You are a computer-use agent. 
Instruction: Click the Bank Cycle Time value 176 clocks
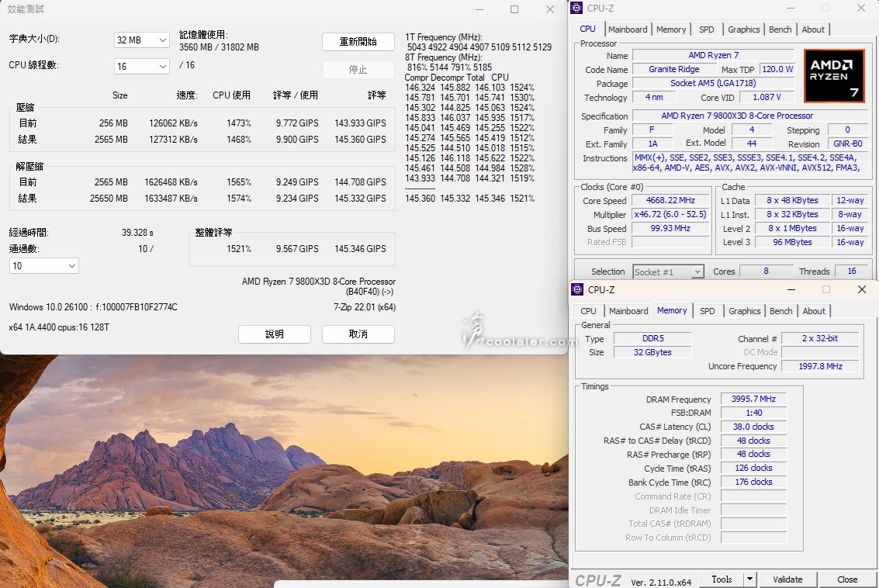click(753, 482)
